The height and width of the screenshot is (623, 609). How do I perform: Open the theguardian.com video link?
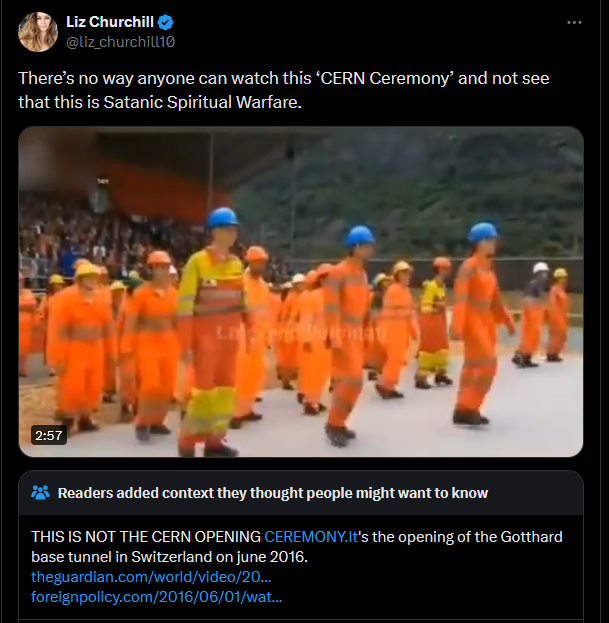(x=151, y=577)
